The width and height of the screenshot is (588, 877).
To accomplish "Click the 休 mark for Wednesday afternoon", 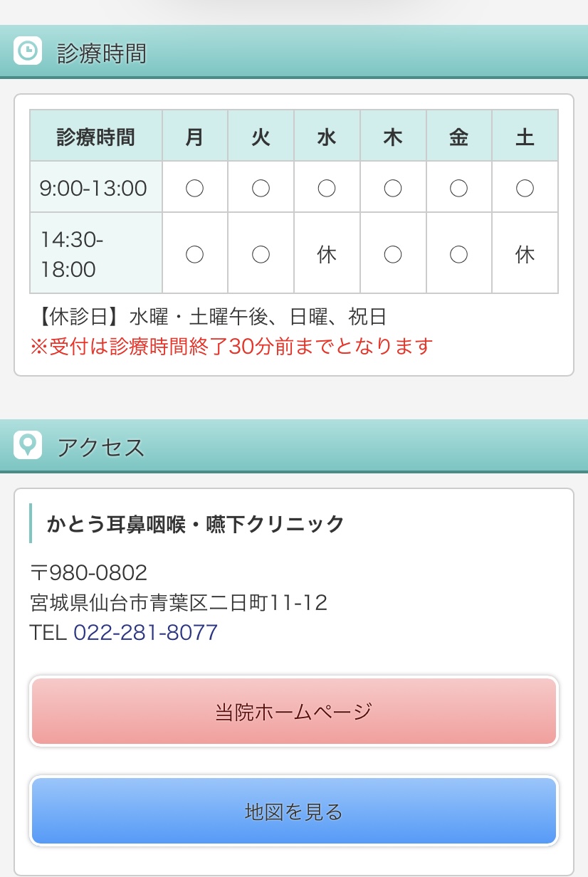I will pyautogui.click(x=327, y=254).
